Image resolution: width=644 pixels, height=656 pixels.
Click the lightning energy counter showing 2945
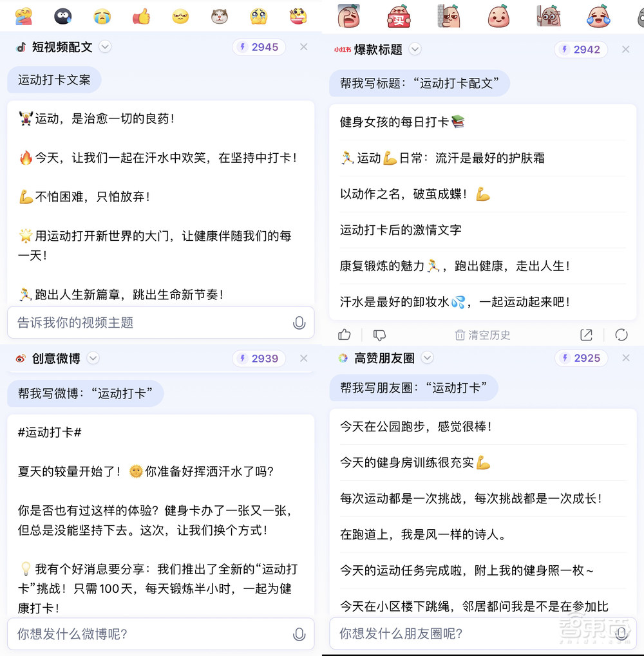[258, 46]
